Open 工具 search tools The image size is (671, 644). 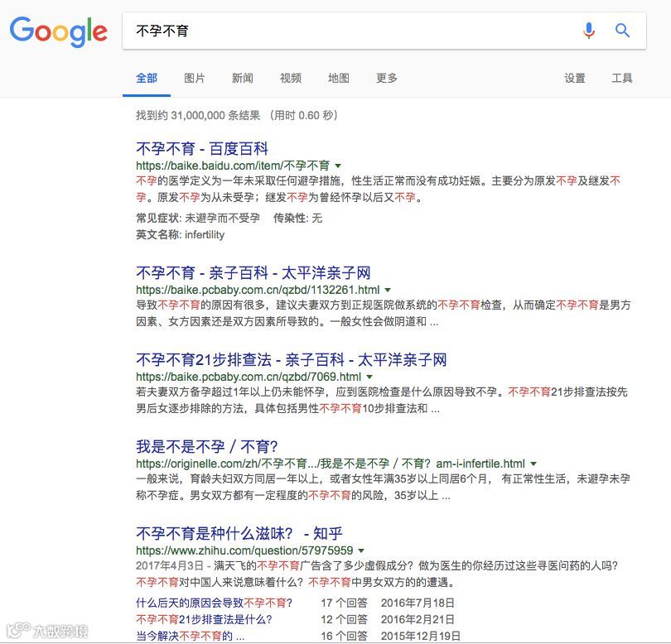622,79
